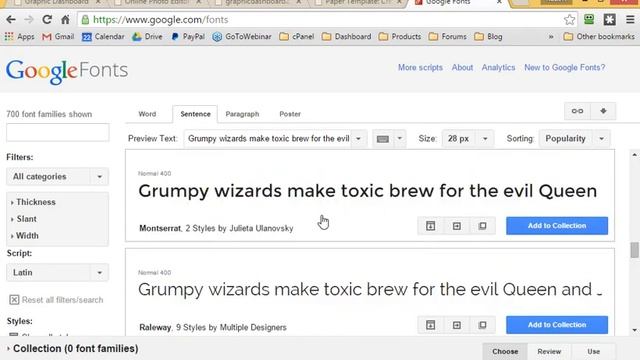Open the PayPal bookmark

(x=188, y=37)
